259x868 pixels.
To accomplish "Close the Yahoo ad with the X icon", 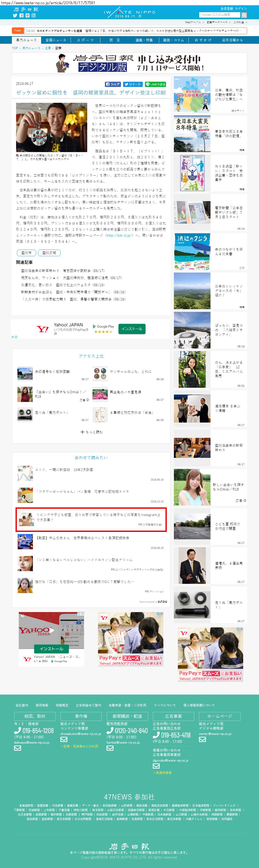I will (x=13, y=337).
